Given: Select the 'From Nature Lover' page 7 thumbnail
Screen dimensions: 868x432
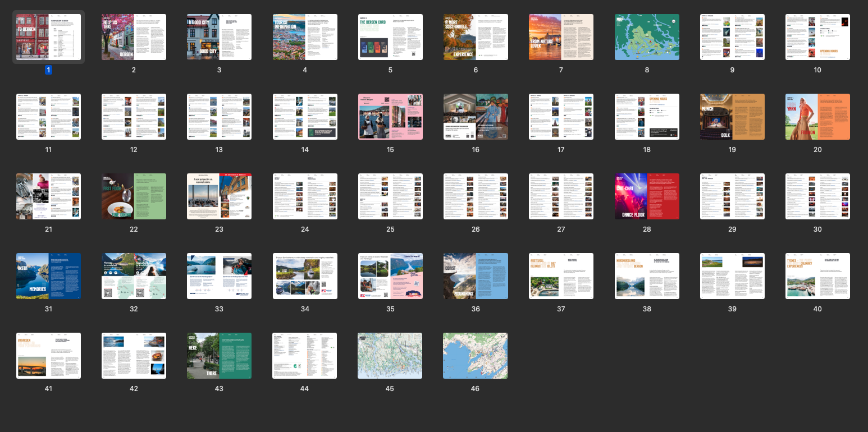Looking at the screenshot, I should coord(561,37).
